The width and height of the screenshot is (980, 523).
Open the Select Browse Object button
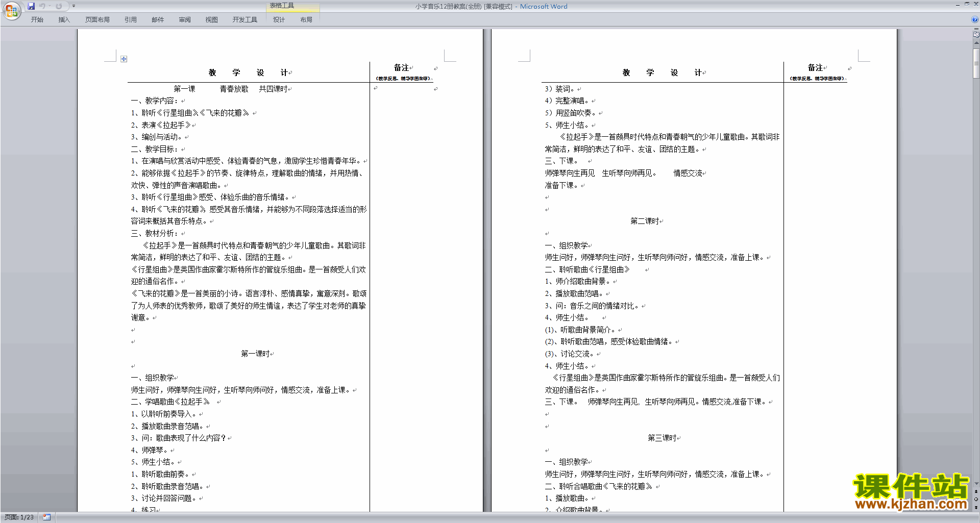tap(976, 499)
